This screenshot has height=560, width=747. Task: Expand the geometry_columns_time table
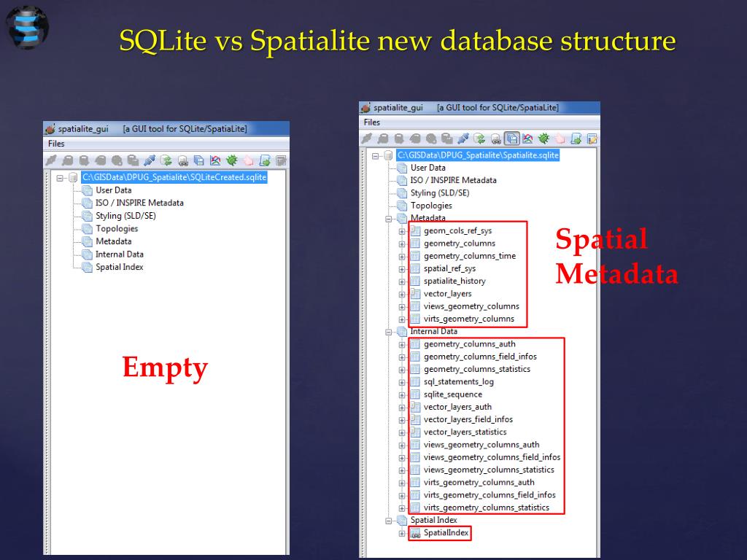tap(402, 257)
